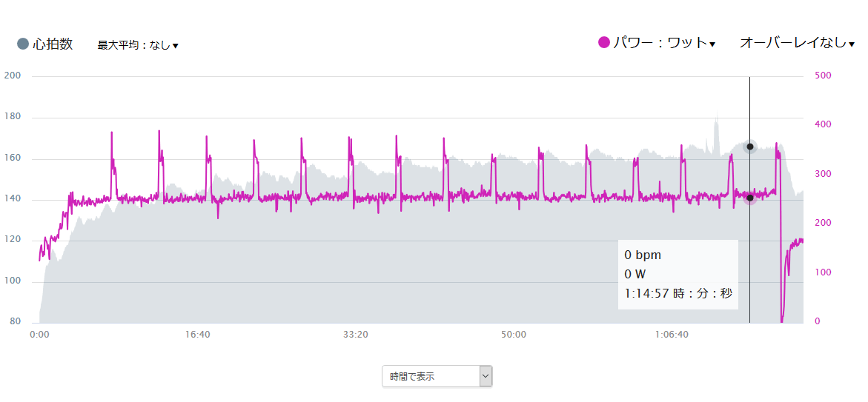Click the gray heart rate legend dot
Viewport: 868px width, 402px height.
23,44
